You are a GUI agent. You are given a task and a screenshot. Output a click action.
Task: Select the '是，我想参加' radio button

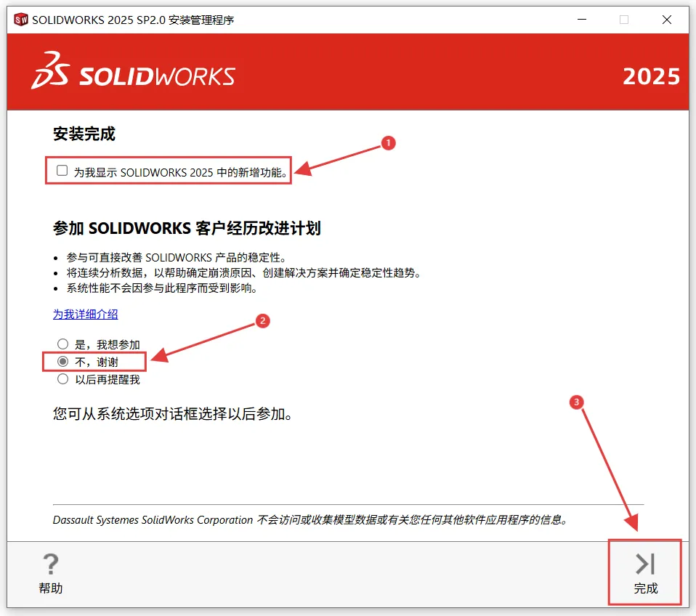click(62, 344)
